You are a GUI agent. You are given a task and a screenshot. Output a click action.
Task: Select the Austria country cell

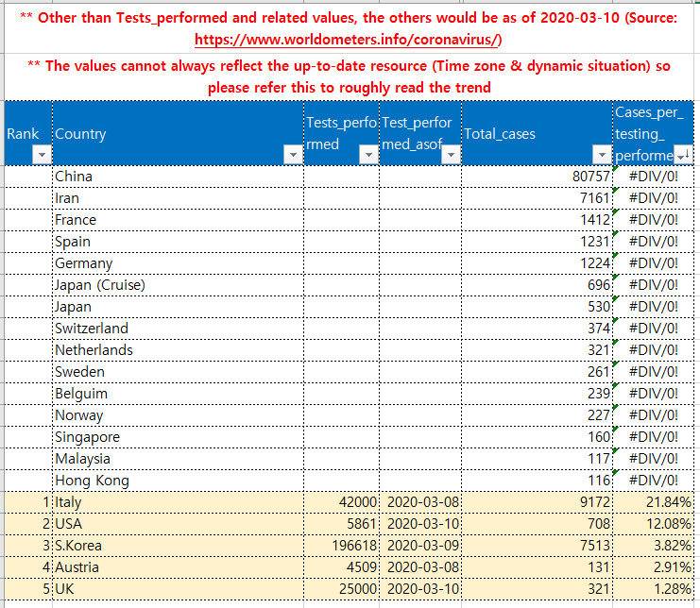point(179,567)
